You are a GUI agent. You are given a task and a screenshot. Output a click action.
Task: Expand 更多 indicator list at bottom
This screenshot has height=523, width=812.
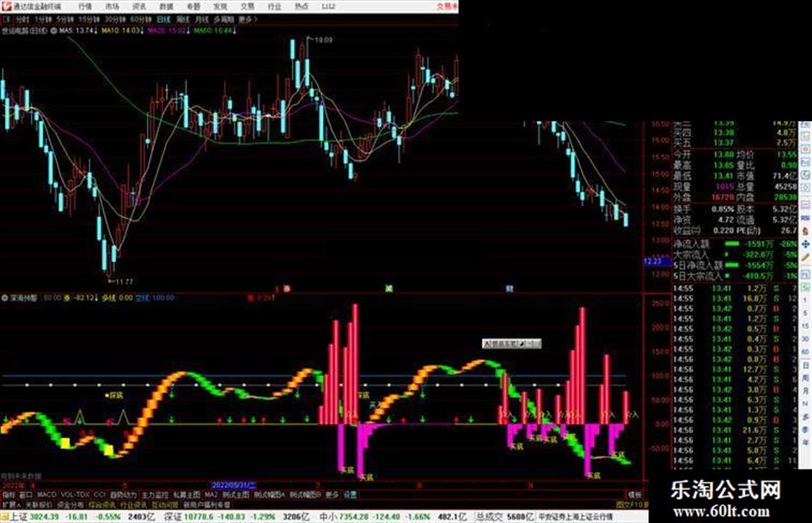coord(332,495)
